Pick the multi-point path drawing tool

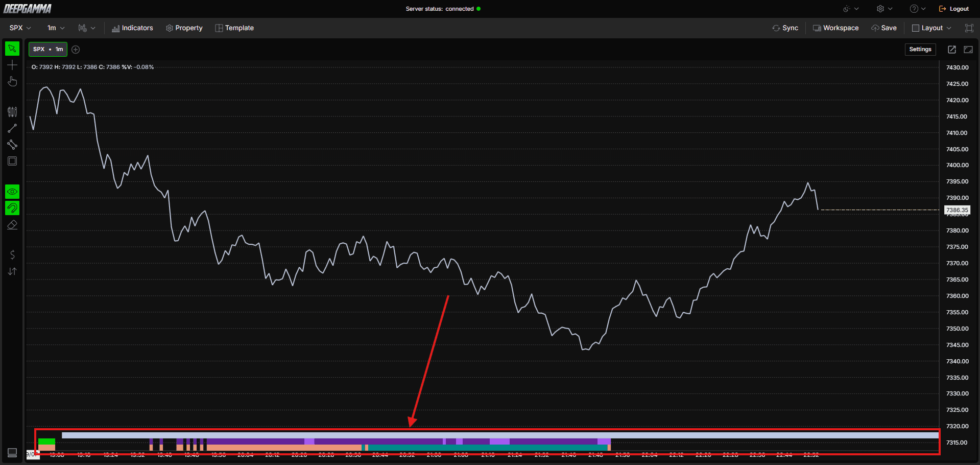[12, 145]
